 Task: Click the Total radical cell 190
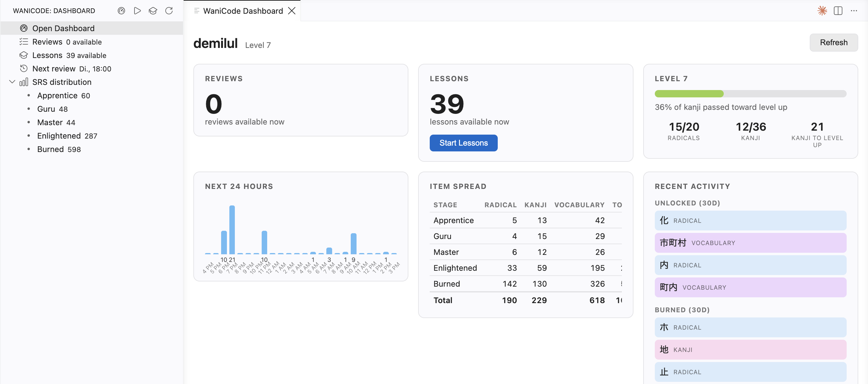509,300
